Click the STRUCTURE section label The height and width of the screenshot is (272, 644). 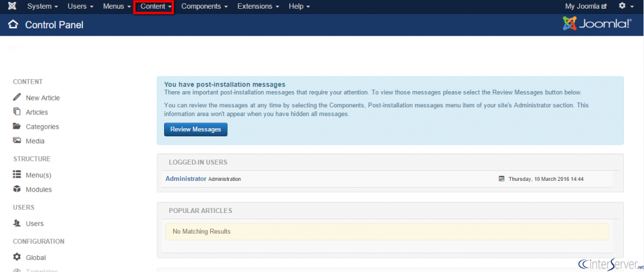coord(32,159)
